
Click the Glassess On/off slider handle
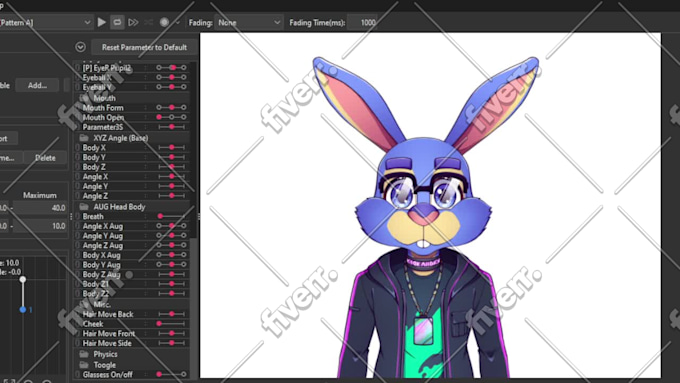(x=159, y=374)
